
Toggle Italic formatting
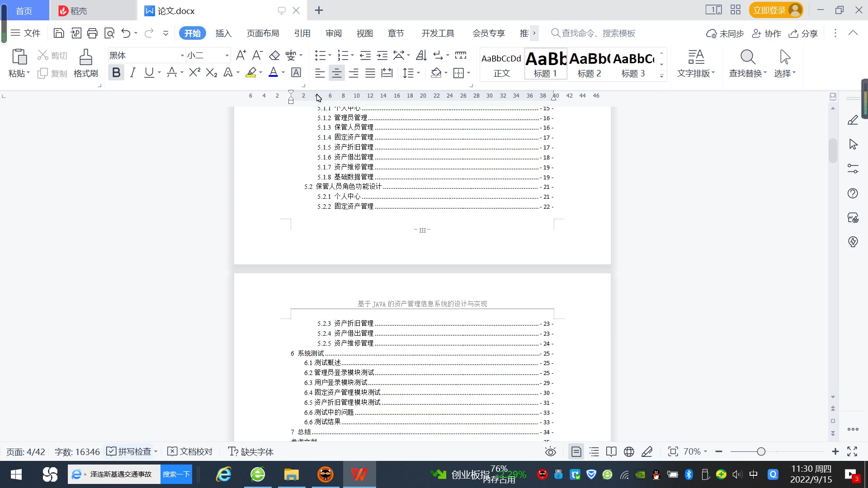pos(132,72)
